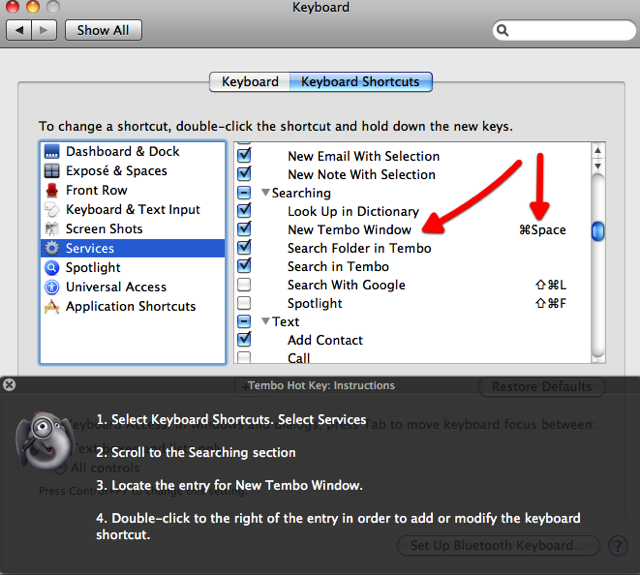Click Set Up Bluetooth Keyboard button
Image resolution: width=640 pixels, height=575 pixels.
pos(498,546)
